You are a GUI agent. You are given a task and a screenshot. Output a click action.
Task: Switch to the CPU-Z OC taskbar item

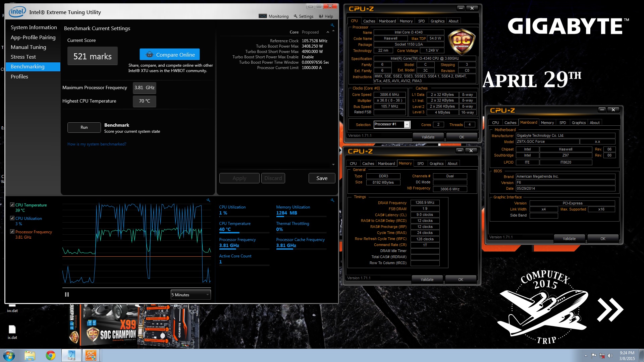point(91,355)
